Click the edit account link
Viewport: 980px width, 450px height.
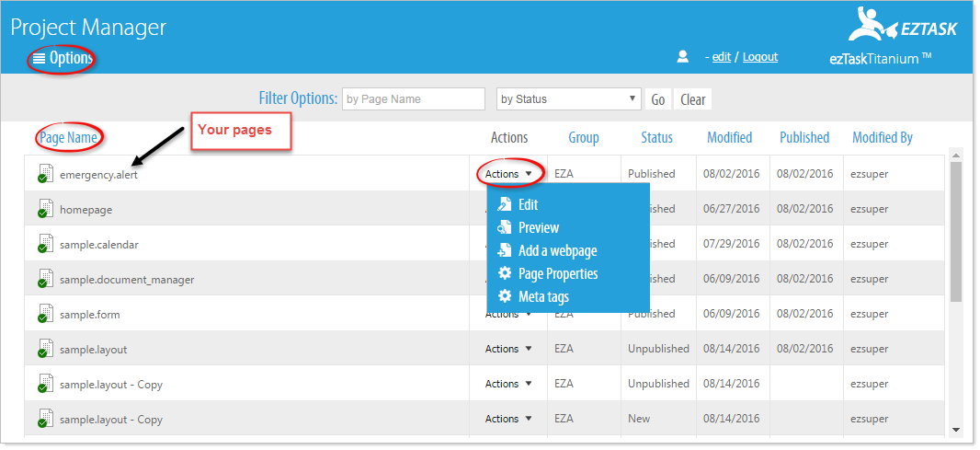722,57
